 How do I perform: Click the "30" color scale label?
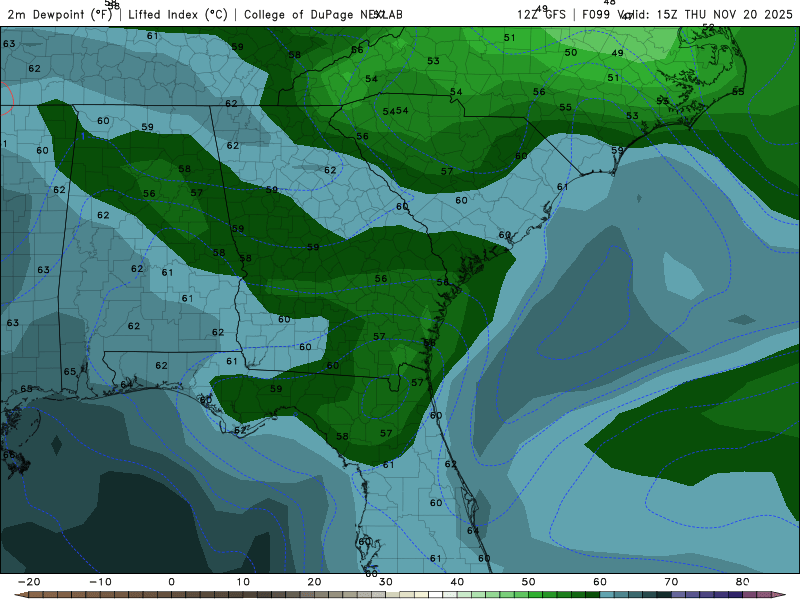point(386,582)
